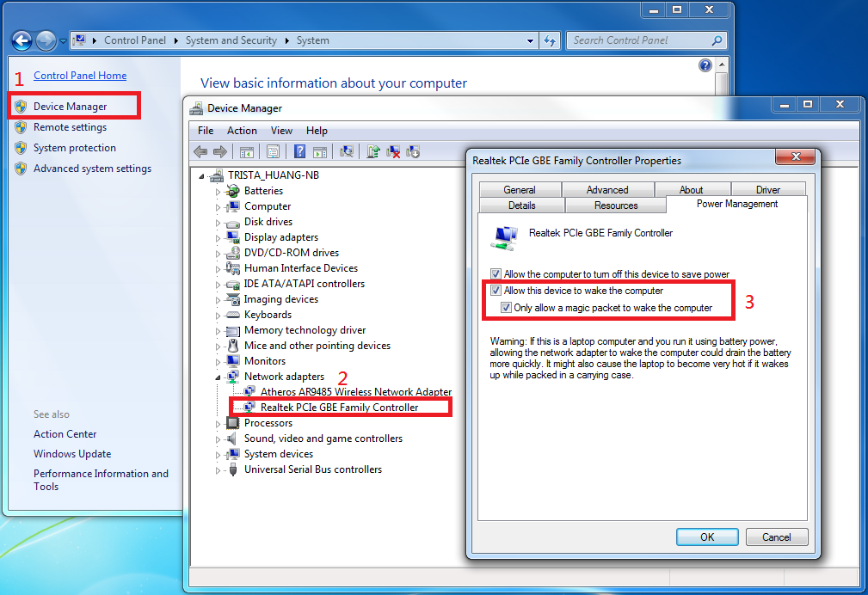Collapse the Network adapters node

point(218,377)
